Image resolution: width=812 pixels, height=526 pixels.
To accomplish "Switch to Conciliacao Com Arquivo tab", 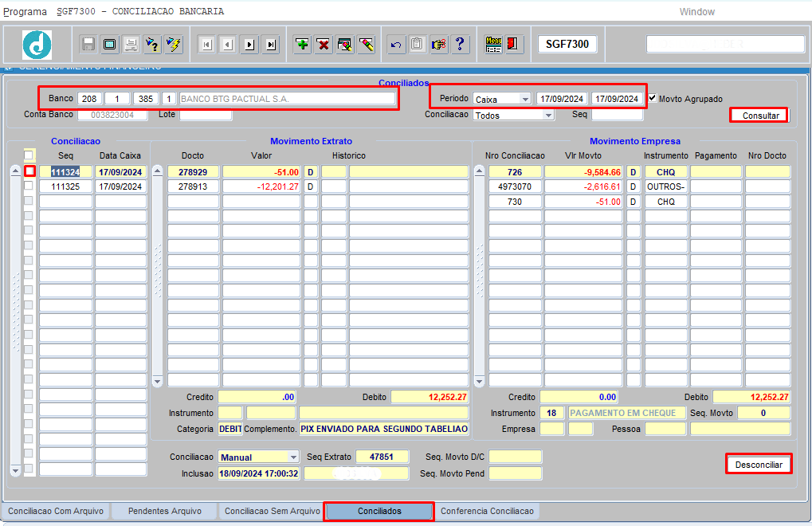I will click(56, 511).
